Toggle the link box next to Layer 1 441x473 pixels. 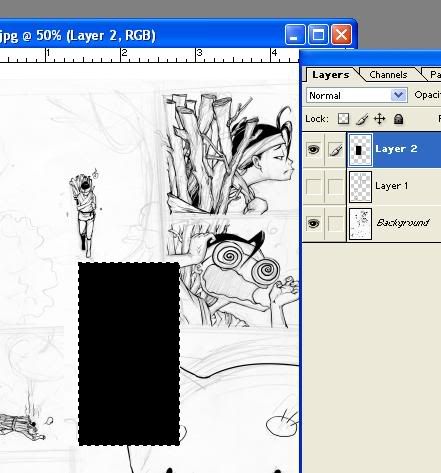[x=335, y=186]
